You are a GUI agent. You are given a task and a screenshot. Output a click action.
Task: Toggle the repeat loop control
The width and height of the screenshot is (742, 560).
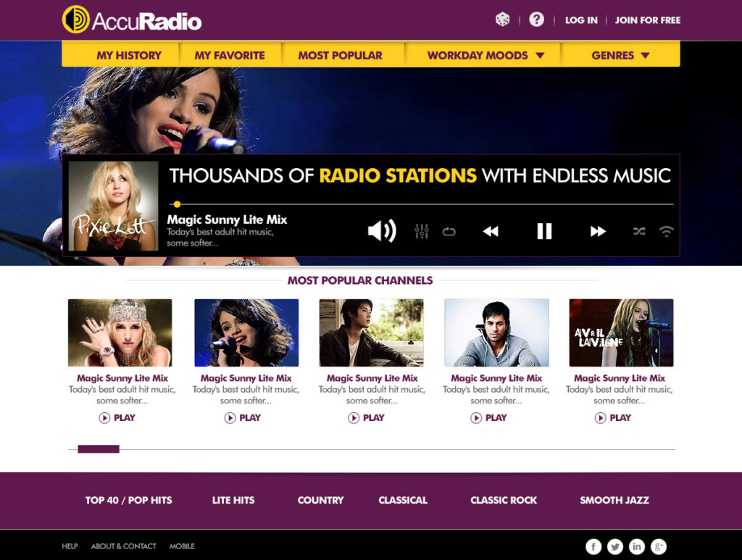point(449,231)
